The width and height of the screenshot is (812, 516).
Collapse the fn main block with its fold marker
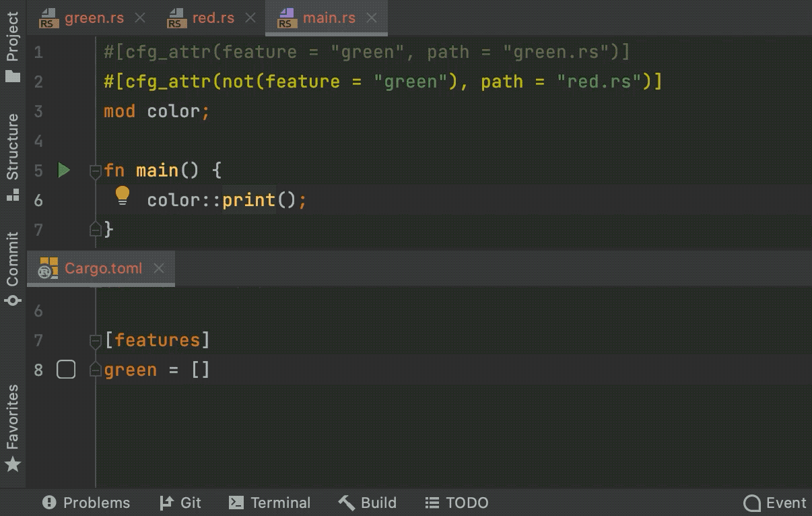pos(95,170)
